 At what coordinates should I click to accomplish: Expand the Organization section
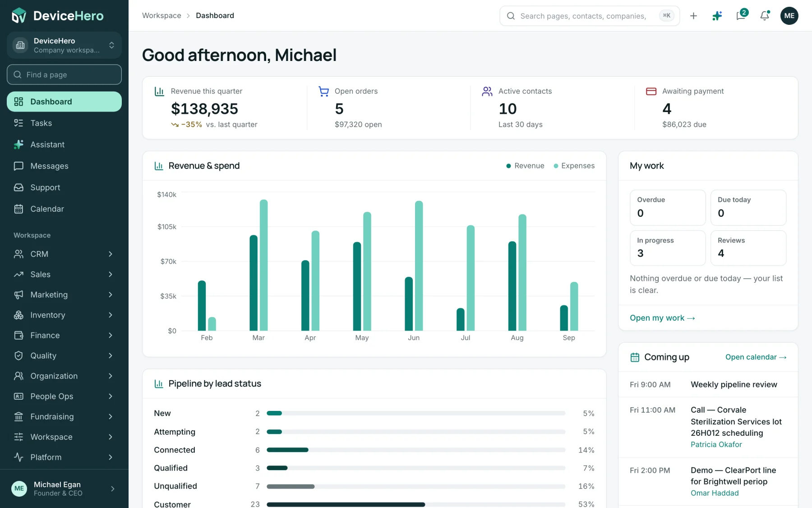[64, 376]
